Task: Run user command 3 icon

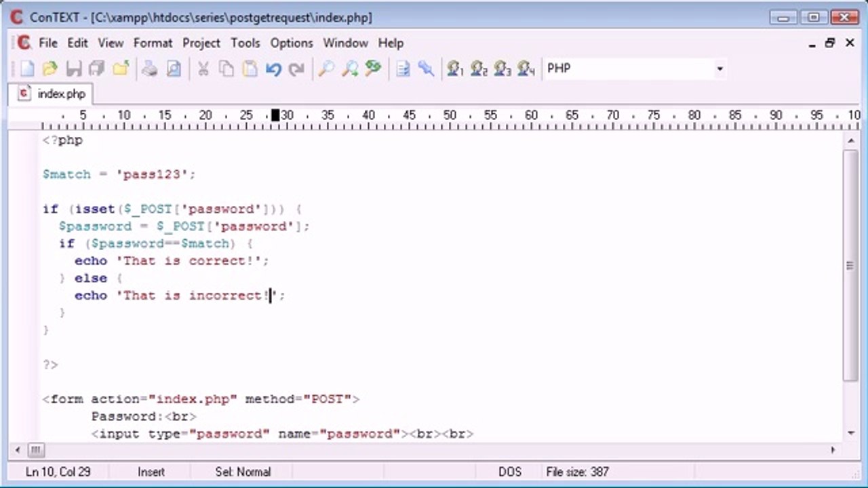Action: click(502, 68)
